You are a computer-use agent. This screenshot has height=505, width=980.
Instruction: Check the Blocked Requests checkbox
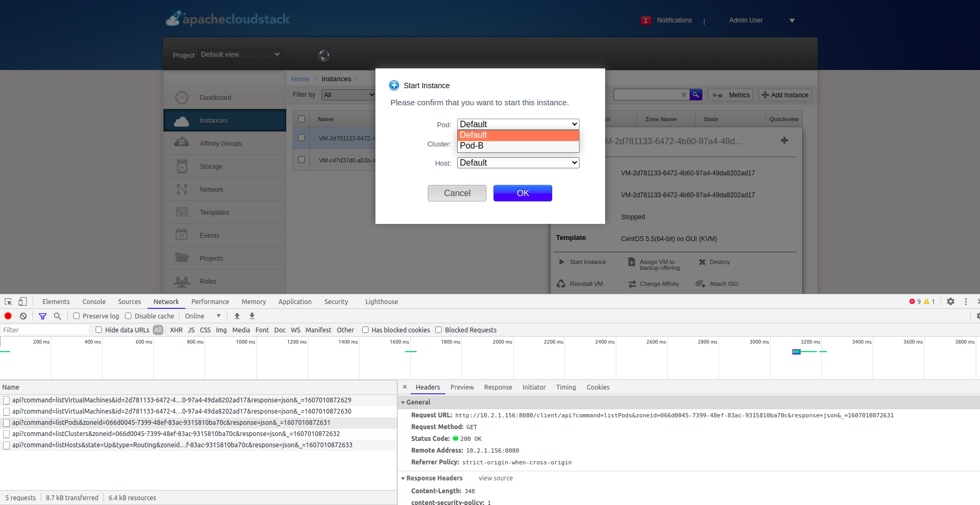438,330
